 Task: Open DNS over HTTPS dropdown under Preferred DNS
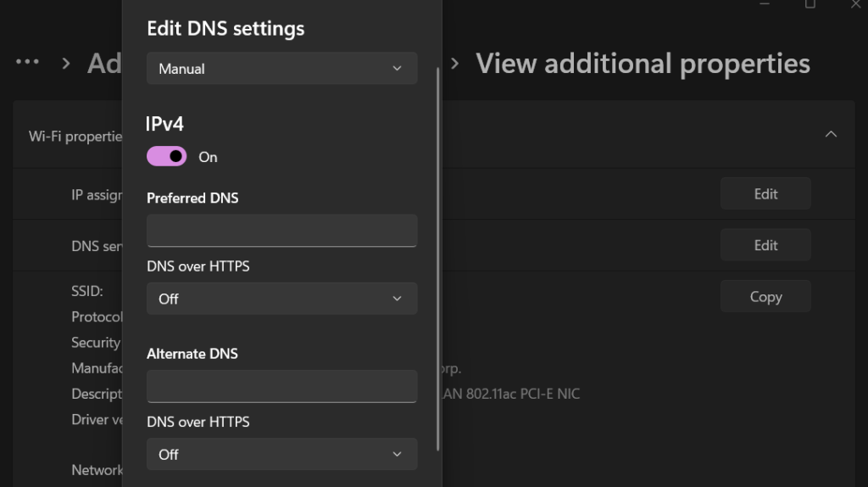[x=281, y=299]
